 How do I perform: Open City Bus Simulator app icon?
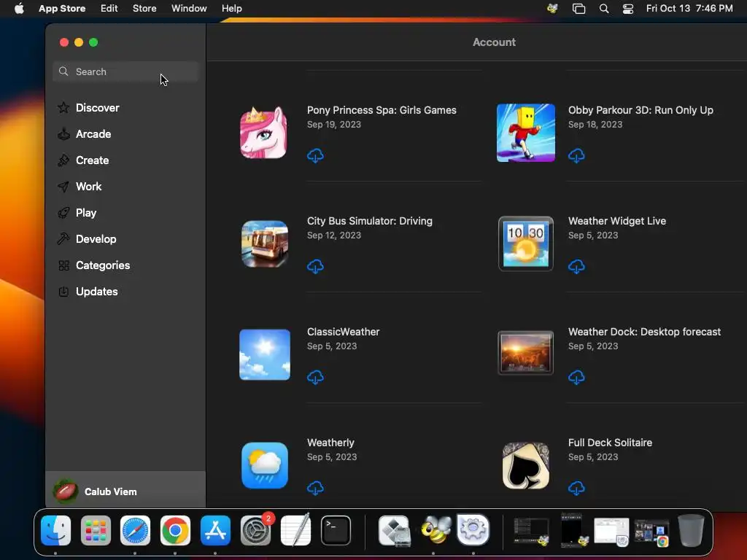coord(265,244)
